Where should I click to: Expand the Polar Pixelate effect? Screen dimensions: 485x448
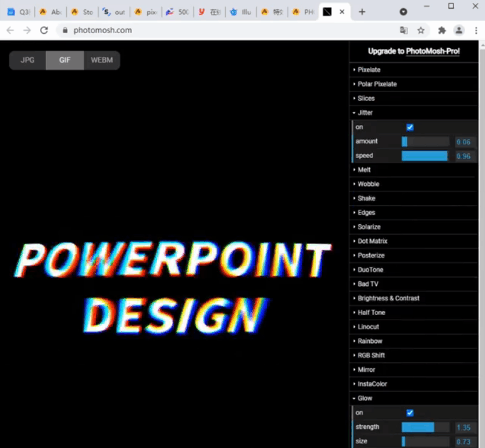tap(413, 84)
